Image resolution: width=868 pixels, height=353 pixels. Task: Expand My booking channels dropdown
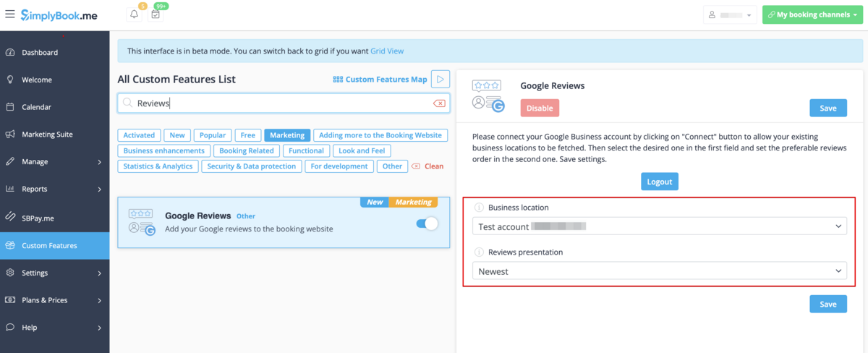tap(812, 14)
